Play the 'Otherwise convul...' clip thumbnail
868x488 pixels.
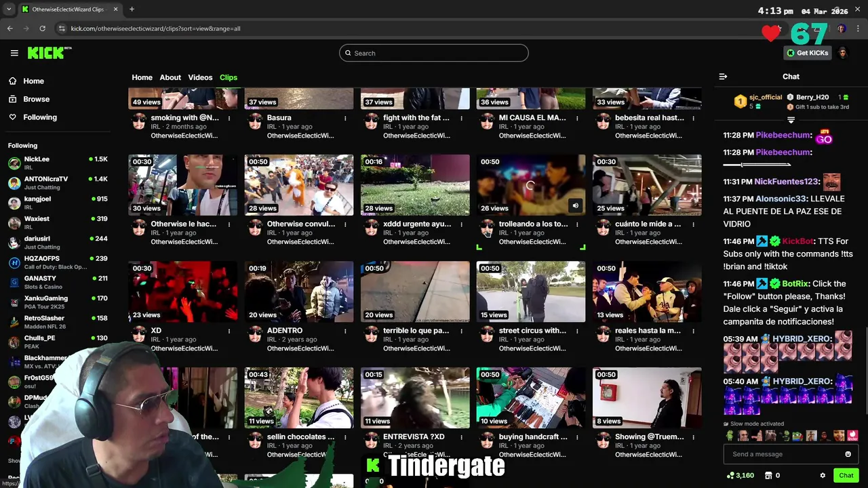pos(298,185)
